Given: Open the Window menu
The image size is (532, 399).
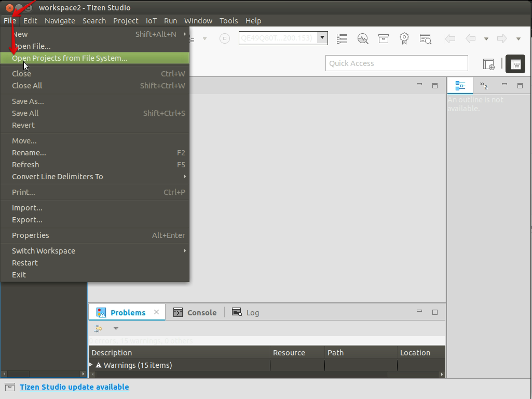Looking at the screenshot, I should (198, 21).
